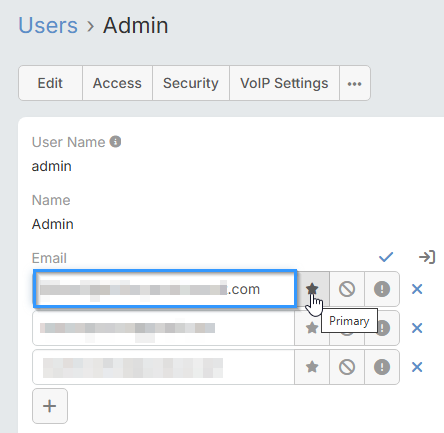Expand the more options ellipsis button
This screenshot has height=433, width=444.
click(x=355, y=83)
